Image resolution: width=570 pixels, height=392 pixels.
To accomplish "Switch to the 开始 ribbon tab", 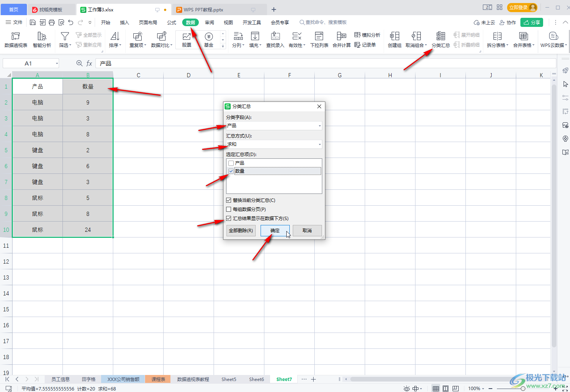I will click(106, 22).
